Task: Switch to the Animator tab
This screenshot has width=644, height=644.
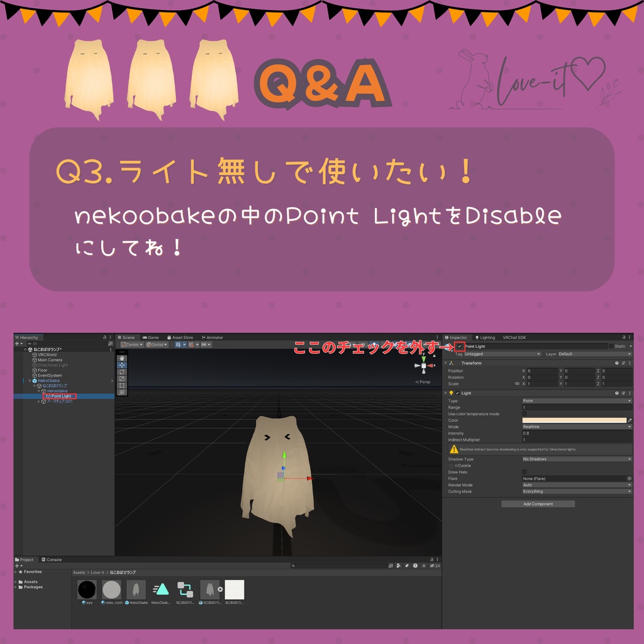Action: pyautogui.click(x=212, y=337)
